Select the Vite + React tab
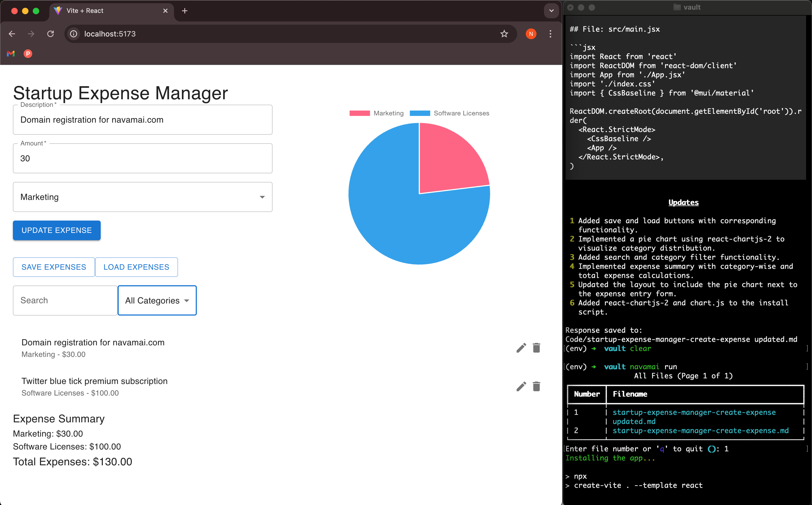The width and height of the screenshot is (812, 505). [x=111, y=11]
